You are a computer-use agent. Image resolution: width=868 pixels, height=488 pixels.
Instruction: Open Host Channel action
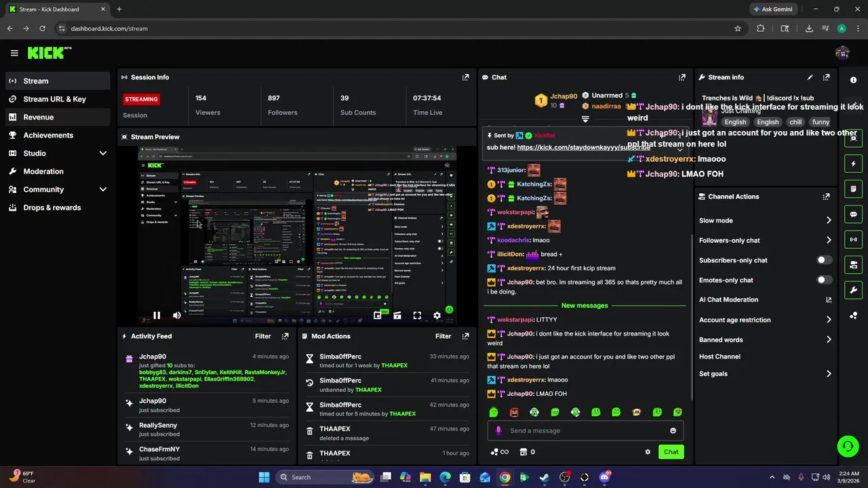719,357
